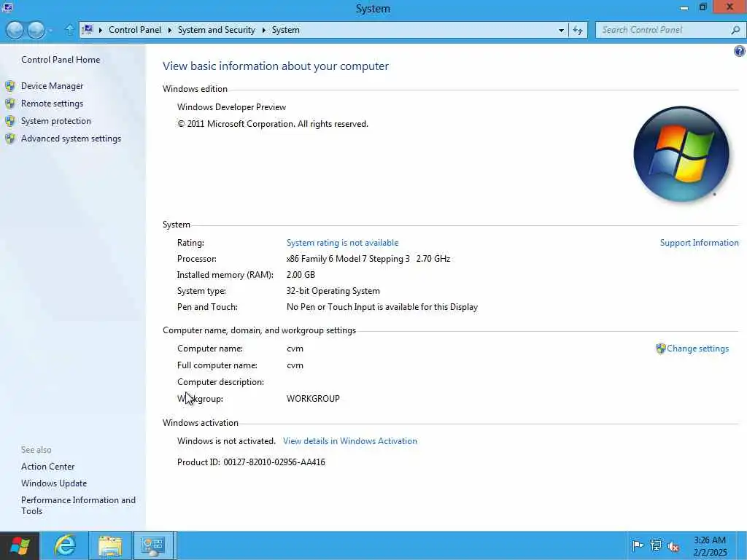Click the network icon in tray
747x560 pixels.
pos(656,545)
